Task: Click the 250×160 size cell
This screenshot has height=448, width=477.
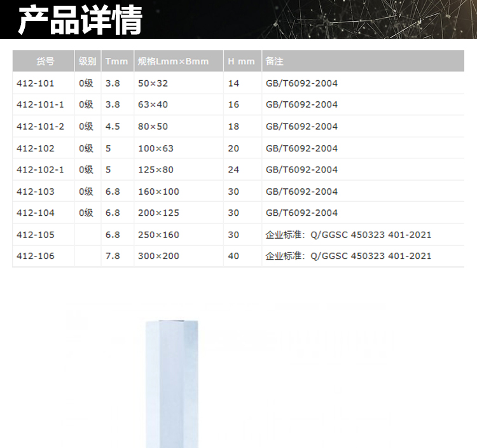Action: (x=158, y=235)
